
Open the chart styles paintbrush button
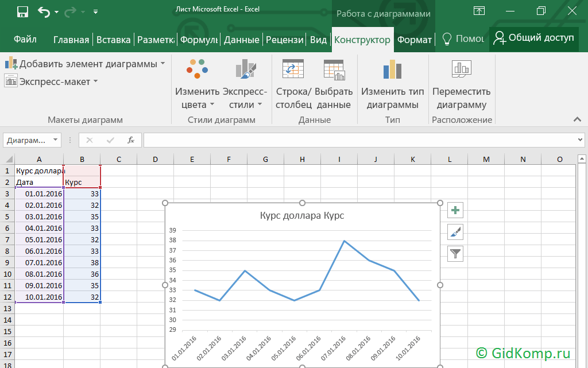(455, 232)
